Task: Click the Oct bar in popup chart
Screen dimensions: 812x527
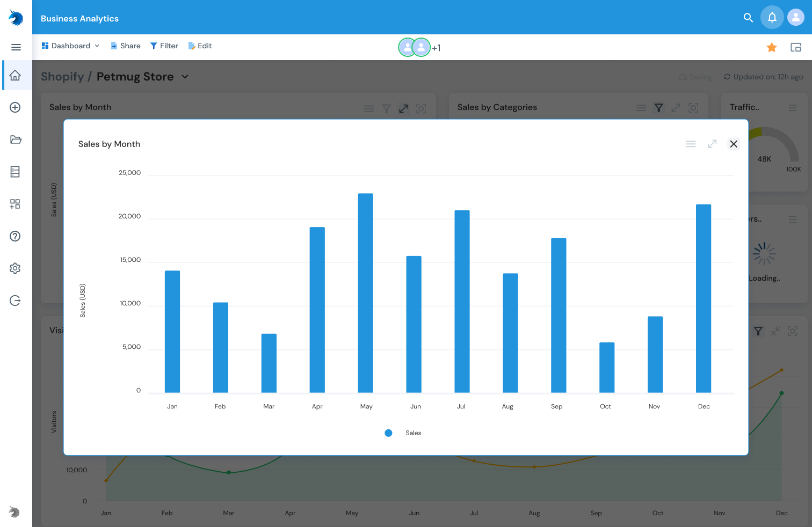Action: click(x=607, y=368)
